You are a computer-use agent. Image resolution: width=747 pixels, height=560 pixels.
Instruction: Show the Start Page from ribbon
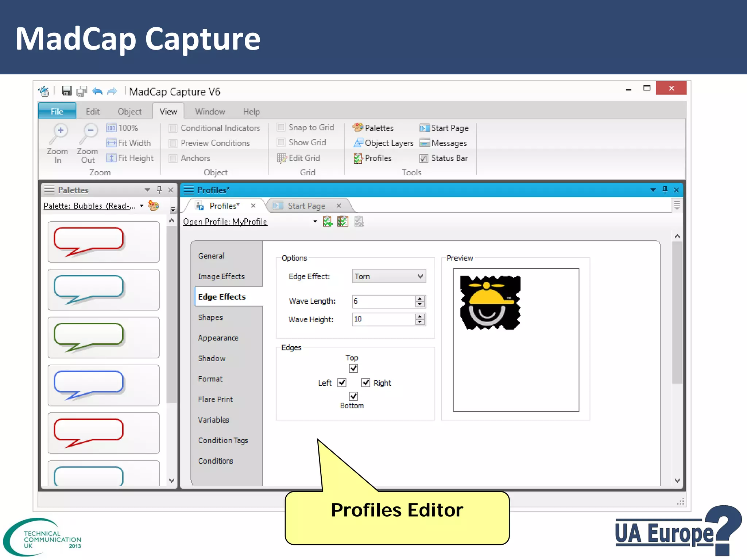point(444,128)
